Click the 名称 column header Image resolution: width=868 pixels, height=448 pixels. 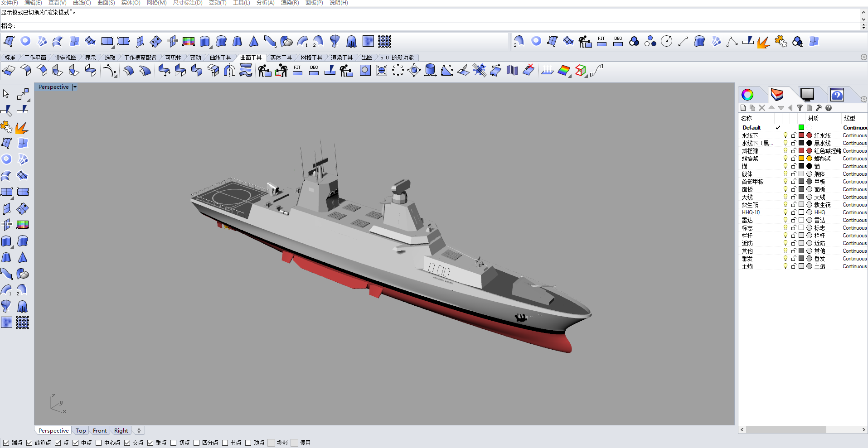click(747, 118)
